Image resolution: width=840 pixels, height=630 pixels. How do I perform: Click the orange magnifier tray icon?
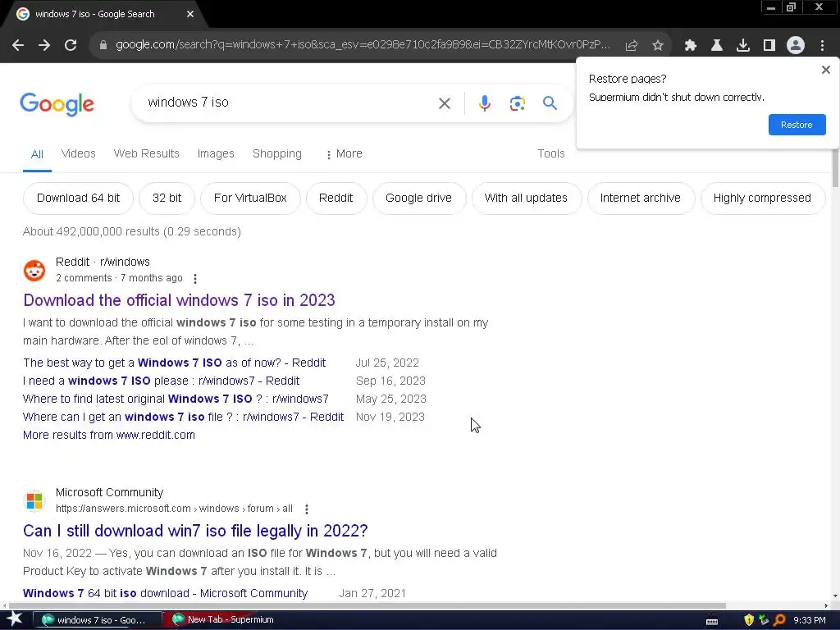point(779,620)
